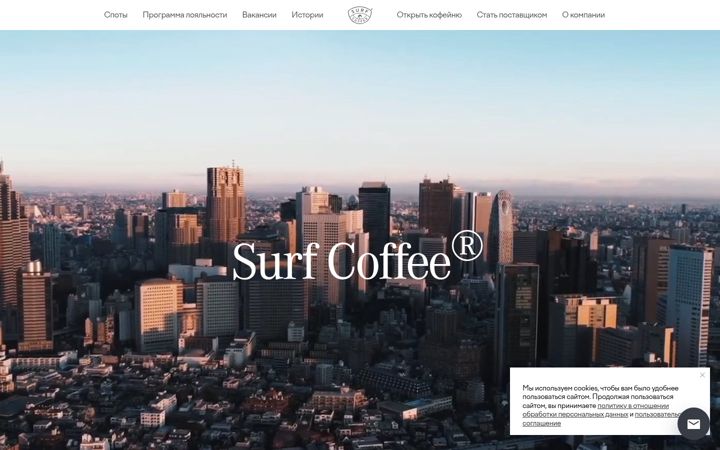Open Программа лояльности page
This screenshot has width=720, height=450.
click(185, 15)
